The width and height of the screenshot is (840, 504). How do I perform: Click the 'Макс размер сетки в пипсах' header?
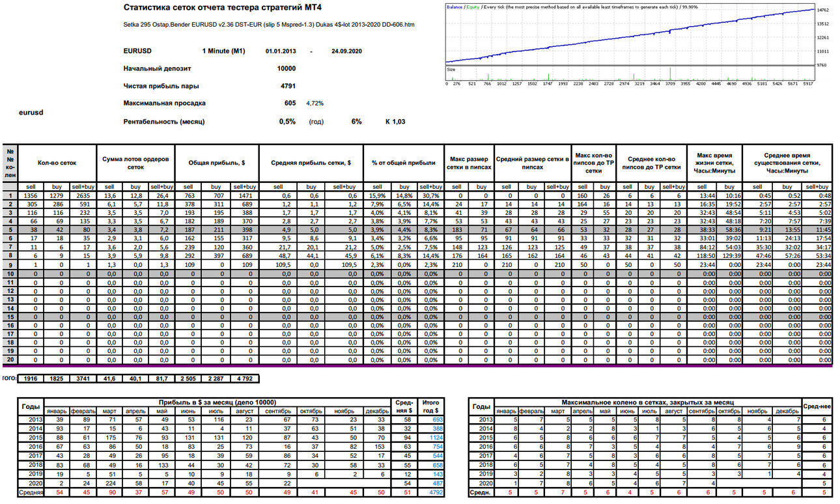[469, 162]
